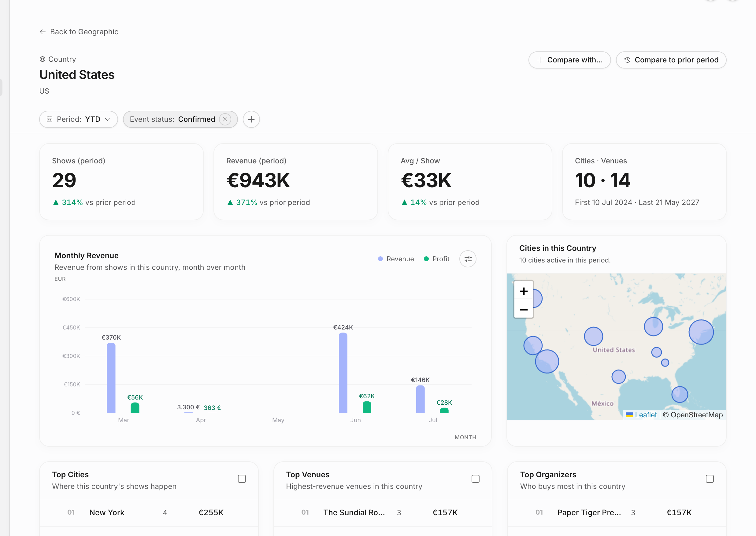Viewport: 756px width, 536px height.
Task: Remove Event status Confirmed filter
Action: tap(225, 119)
